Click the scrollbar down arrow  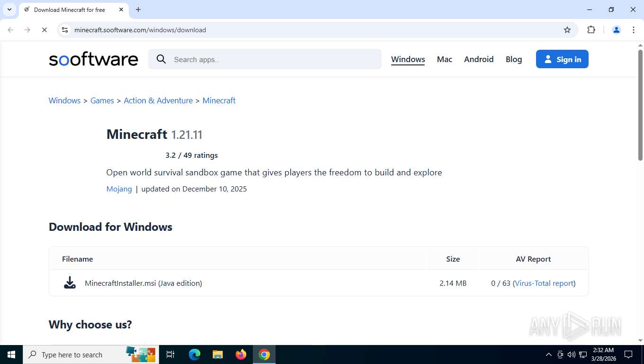[x=640, y=341]
